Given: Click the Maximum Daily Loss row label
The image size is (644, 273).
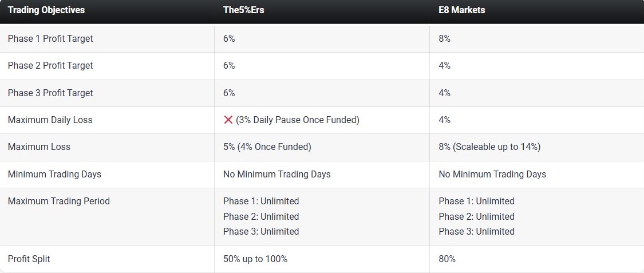Looking at the screenshot, I should pos(50,120).
